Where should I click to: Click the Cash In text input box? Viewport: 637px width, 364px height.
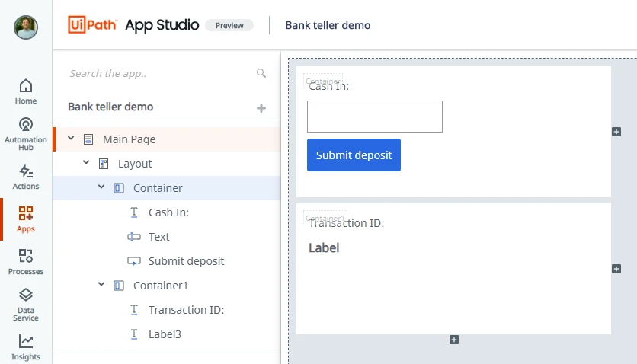pos(375,117)
